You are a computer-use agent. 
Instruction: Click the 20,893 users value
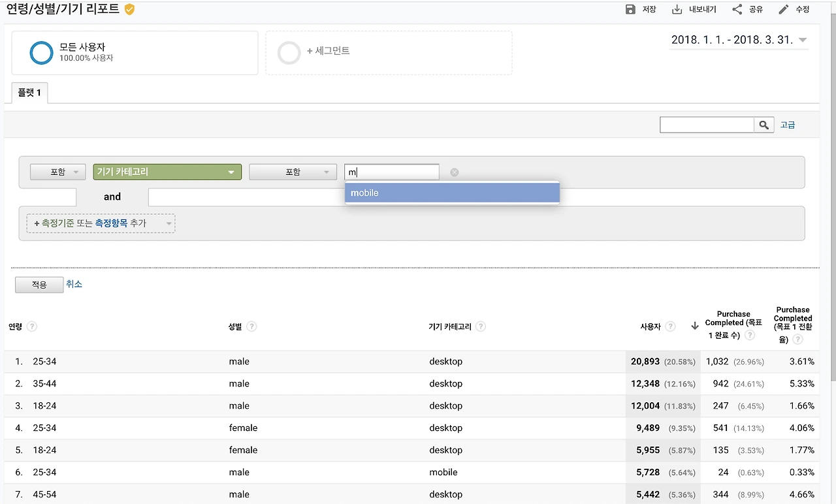click(645, 362)
